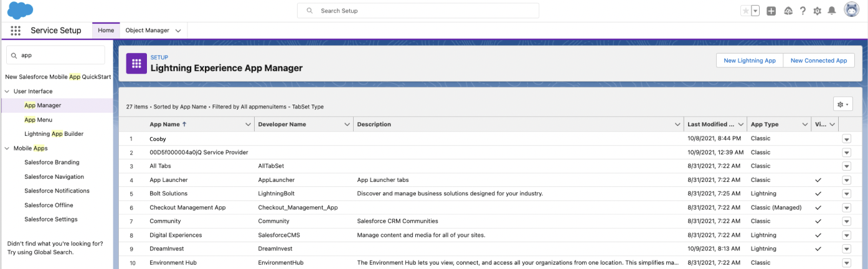Collapse the Mobile Apps section

[x=7, y=148]
